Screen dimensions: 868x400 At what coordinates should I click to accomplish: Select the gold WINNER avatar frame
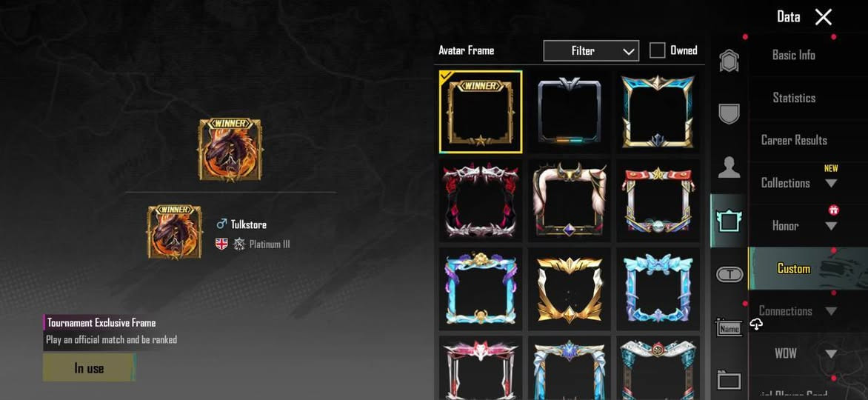coord(481,111)
